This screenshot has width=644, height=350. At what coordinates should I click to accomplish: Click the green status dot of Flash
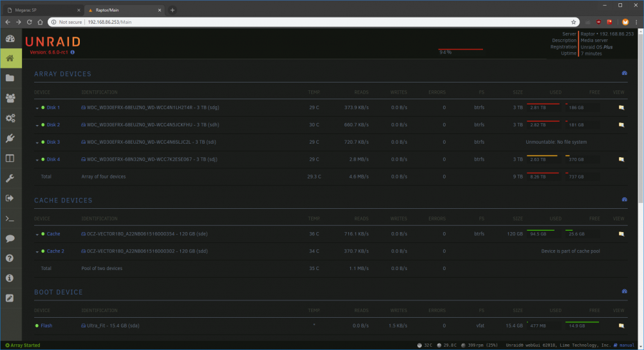37,326
